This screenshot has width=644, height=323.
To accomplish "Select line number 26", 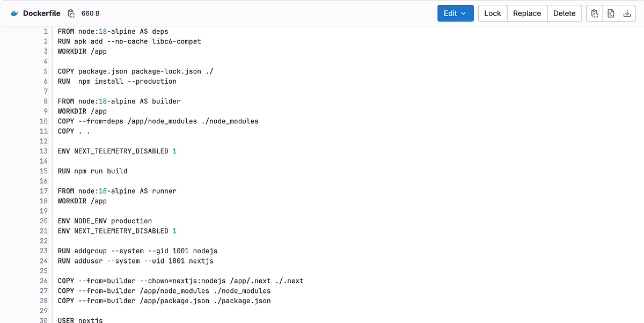I will pyautogui.click(x=43, y=281).
